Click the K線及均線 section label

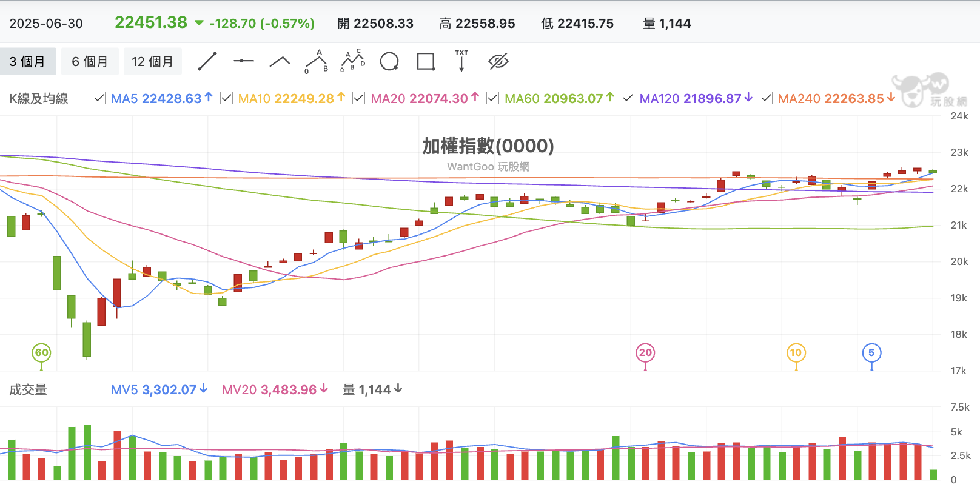coord(39,99)
